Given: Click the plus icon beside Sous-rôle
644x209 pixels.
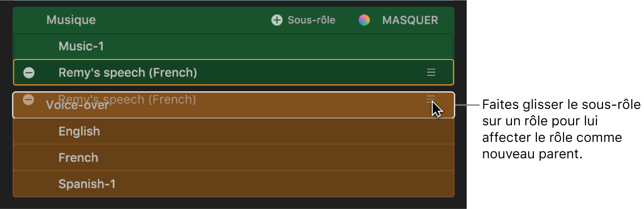Looking at the screenshot, I should tap(276, 20).
